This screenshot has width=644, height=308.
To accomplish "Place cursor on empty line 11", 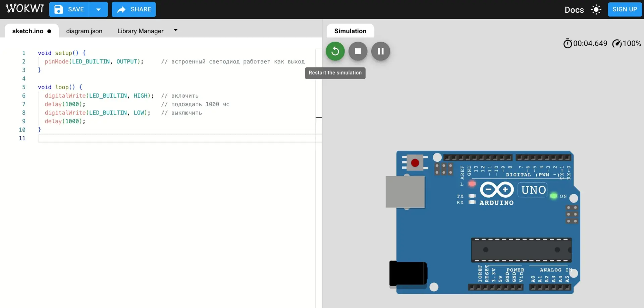I will (180, 138).
